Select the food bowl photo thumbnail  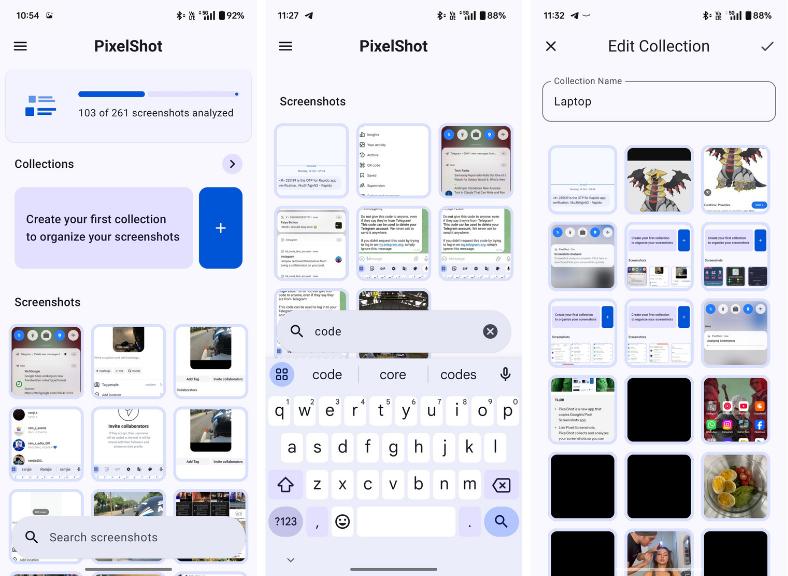(735, 486)
